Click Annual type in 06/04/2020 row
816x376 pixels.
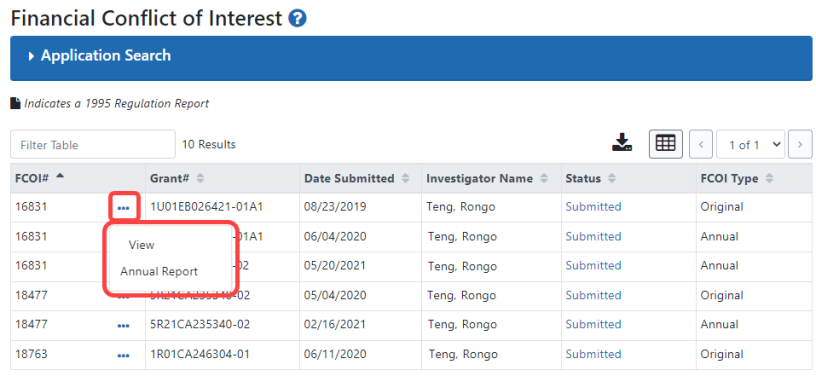[x=719, y=236]
